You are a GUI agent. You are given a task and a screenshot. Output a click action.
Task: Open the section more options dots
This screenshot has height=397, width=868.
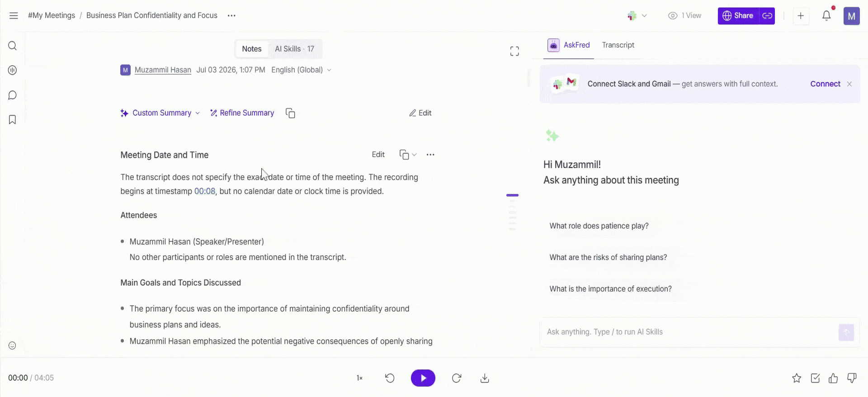click(430, 155)
